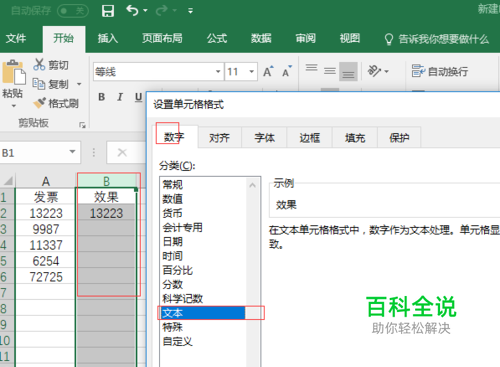This screenshot has height=367, width=500.
Task: Select column A header
Action: [x=46, y=181]
